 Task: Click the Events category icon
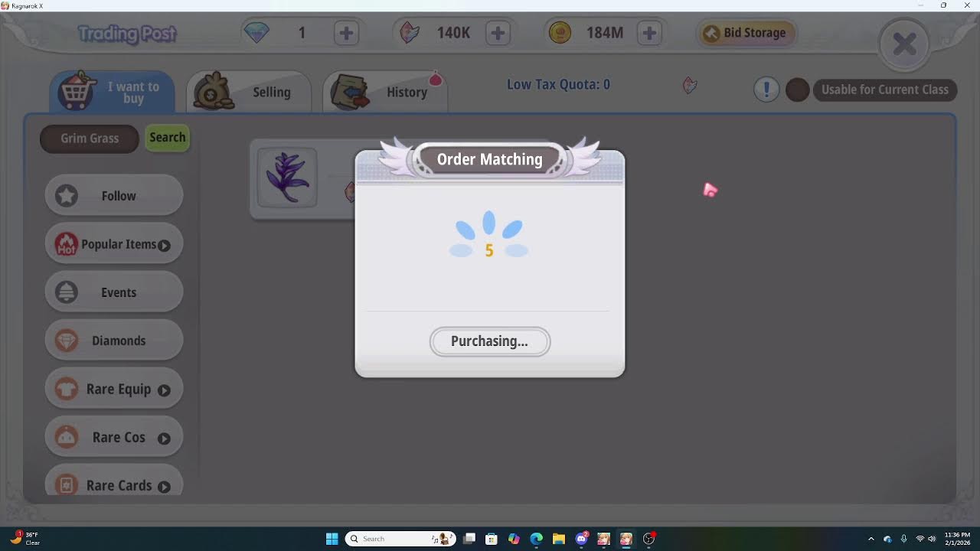point(67,292)
